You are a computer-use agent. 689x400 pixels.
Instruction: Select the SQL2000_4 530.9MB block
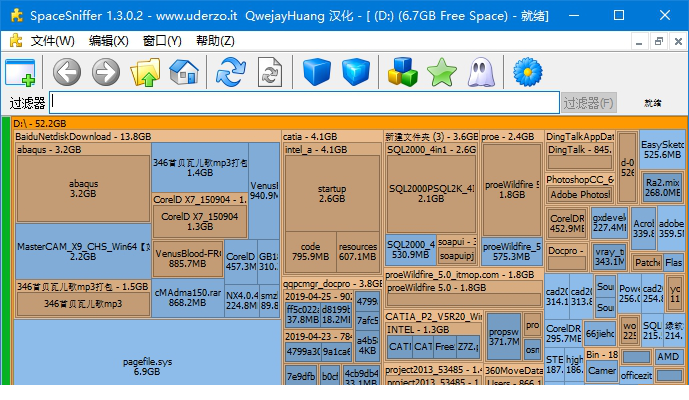point(410,250)
